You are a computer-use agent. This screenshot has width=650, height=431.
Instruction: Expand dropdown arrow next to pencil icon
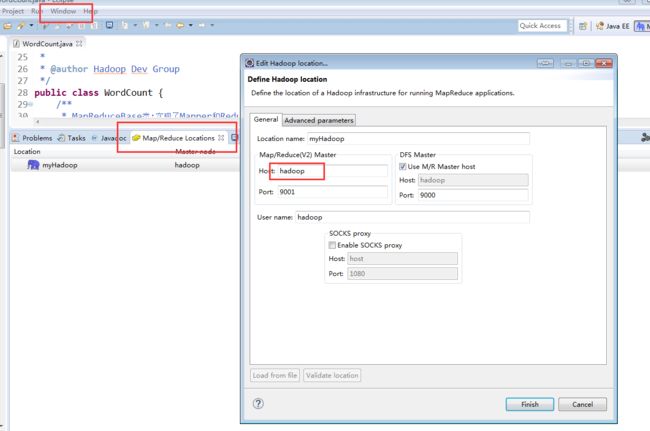[x=31, y=26]
